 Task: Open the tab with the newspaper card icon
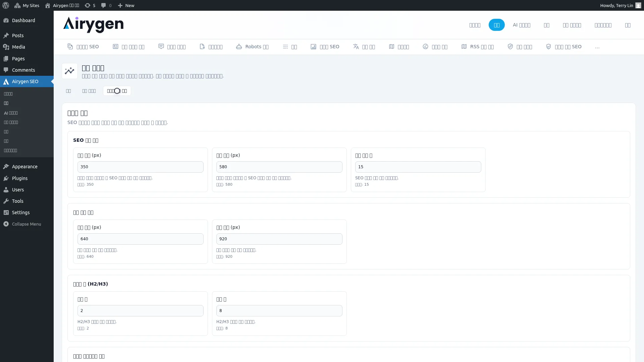tap(128, 47)
